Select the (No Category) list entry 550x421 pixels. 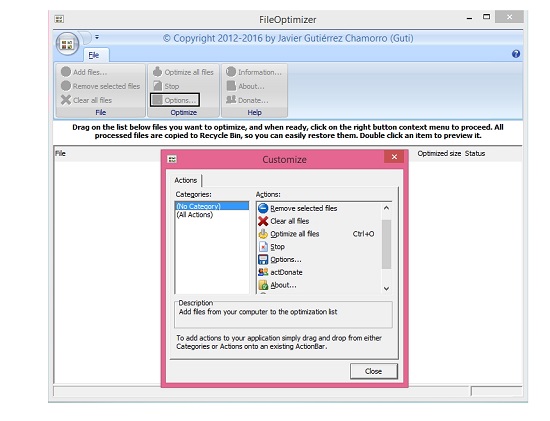212,206
